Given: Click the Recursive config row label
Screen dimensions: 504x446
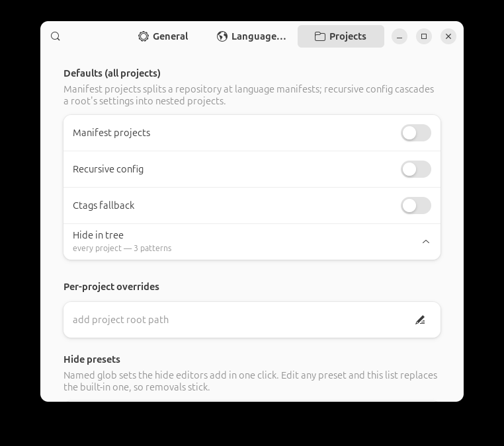Looking at the screenshot, I should 108,169.
